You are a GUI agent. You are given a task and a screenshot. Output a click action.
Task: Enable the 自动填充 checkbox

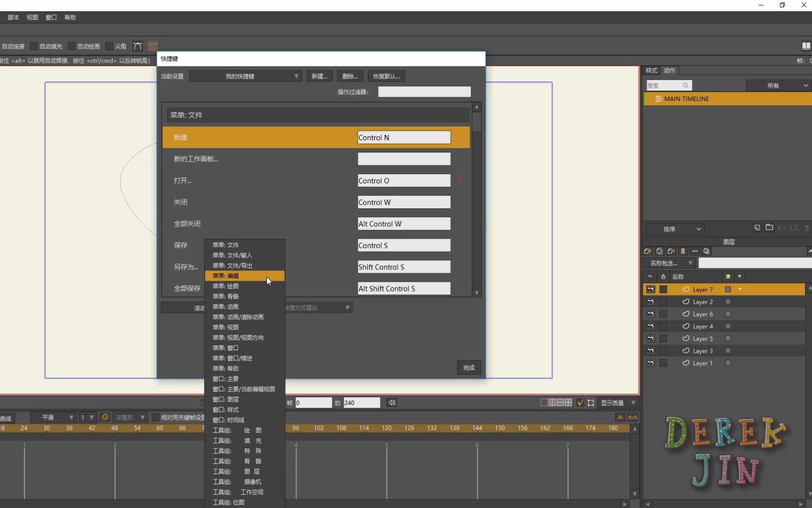coord(34,46)
